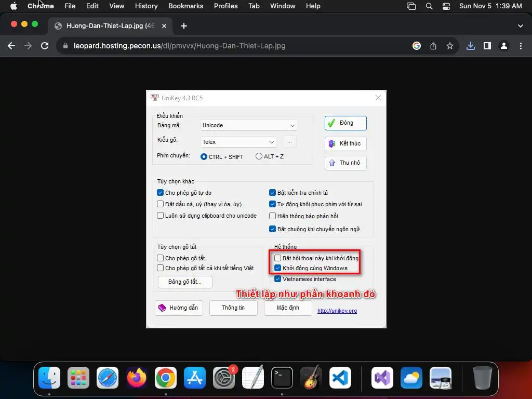Open the cloud weather app in Dock
Viewport: 532px width, 399px height.
click(x=411, y=378)
